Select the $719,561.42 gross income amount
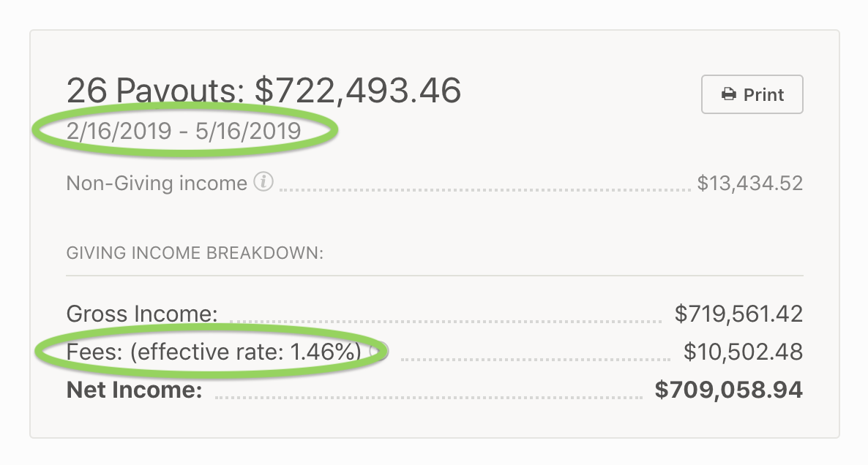This screenshot has width=868, height=465. pos(738,314)
